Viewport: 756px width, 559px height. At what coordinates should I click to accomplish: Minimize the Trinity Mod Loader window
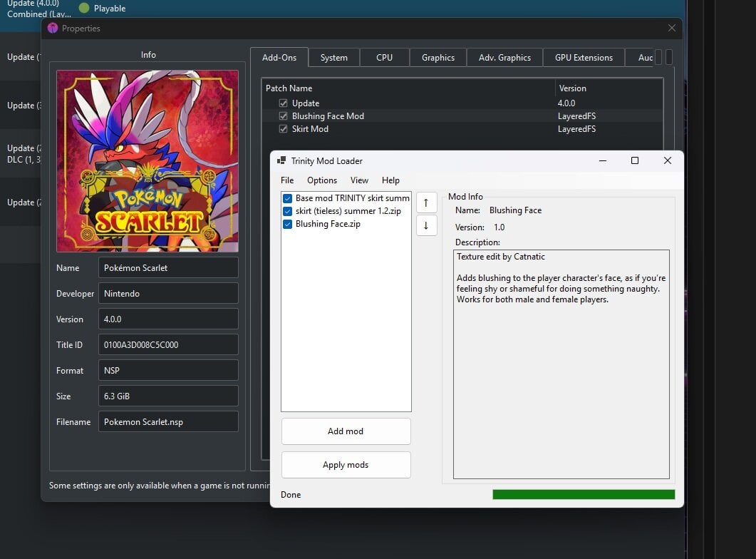click(x=603, y=160)
